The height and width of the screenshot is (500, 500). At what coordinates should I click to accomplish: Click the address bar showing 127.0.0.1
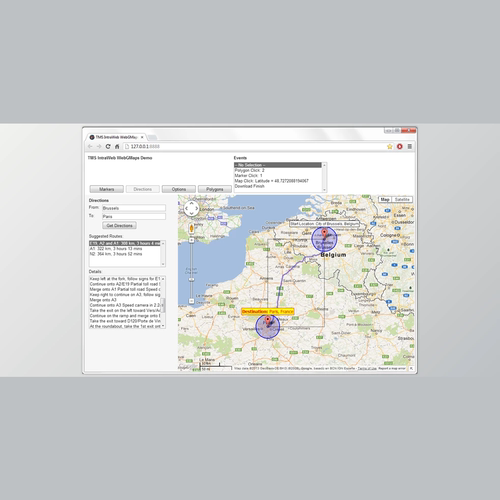point(253,146)
